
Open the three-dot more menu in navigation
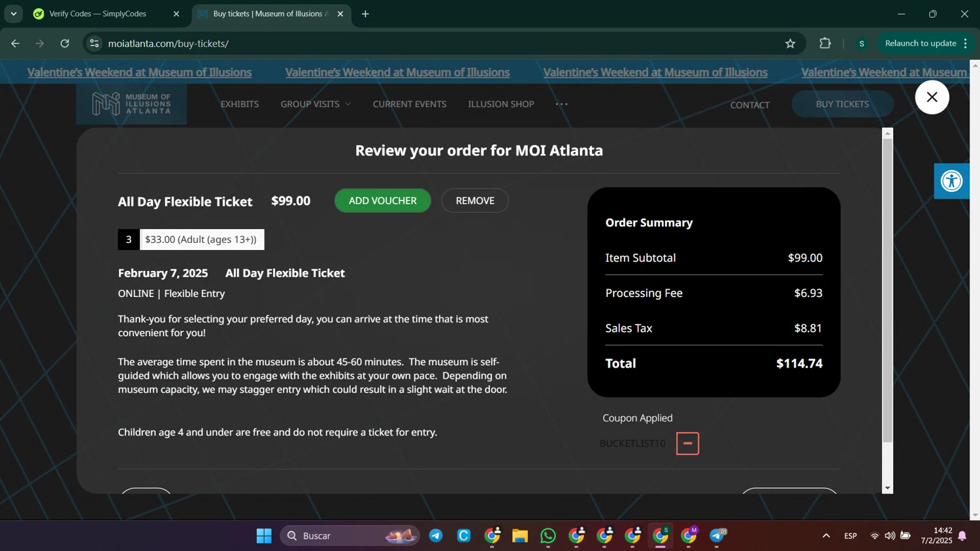[561, 104]
